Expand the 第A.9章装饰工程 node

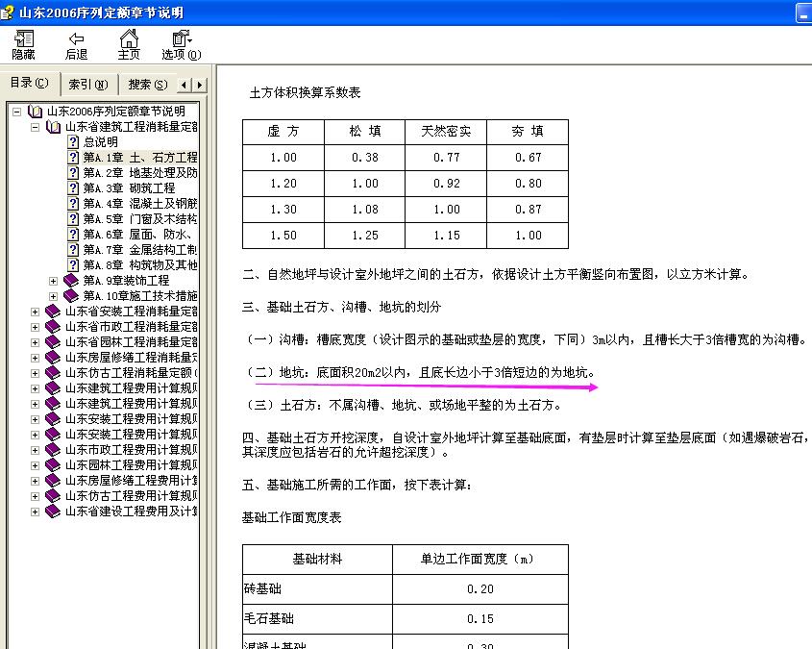click(x=54, y=282)
